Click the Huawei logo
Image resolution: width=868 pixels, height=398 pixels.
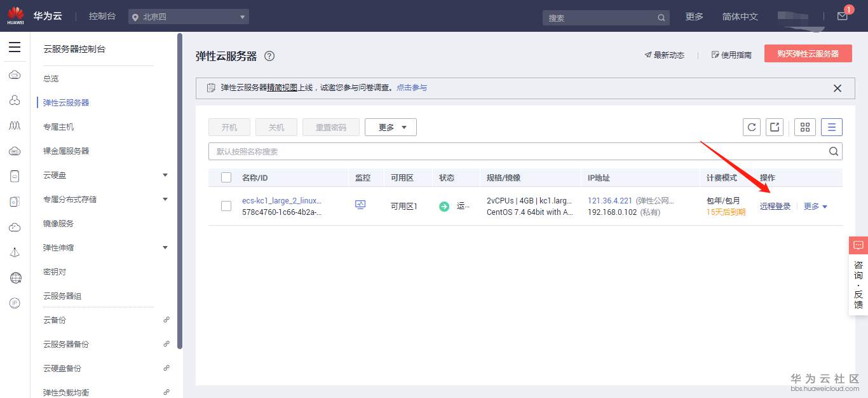[x=16, y=15]
